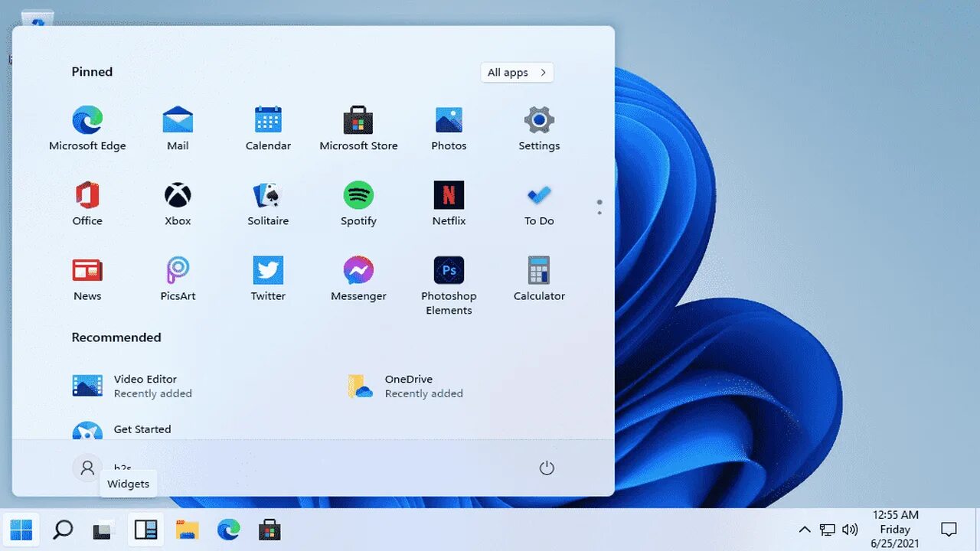
Task: Start the Solitaire game
Action: (x=268, y=204)
